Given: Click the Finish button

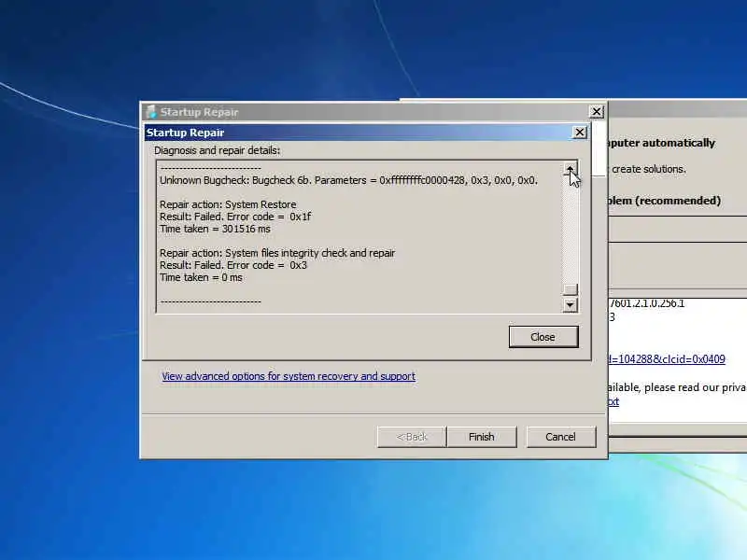Looking at the screenshot, I should click(482, 437).
